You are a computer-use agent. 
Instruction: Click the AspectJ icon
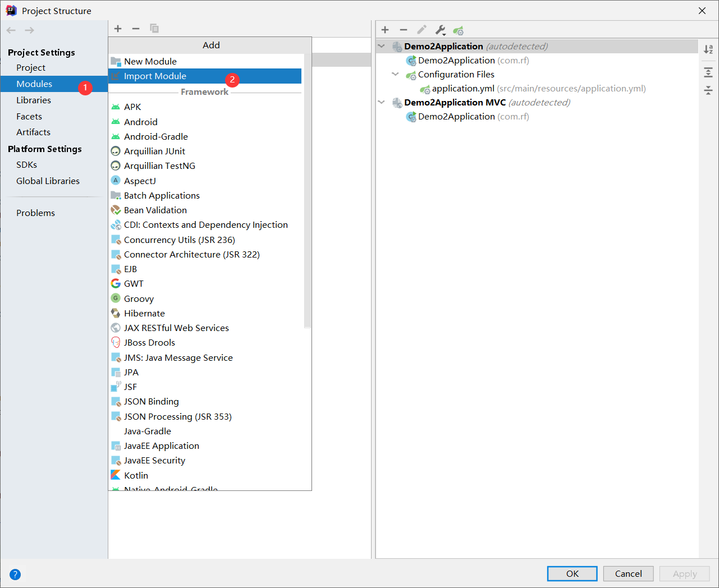116,180
